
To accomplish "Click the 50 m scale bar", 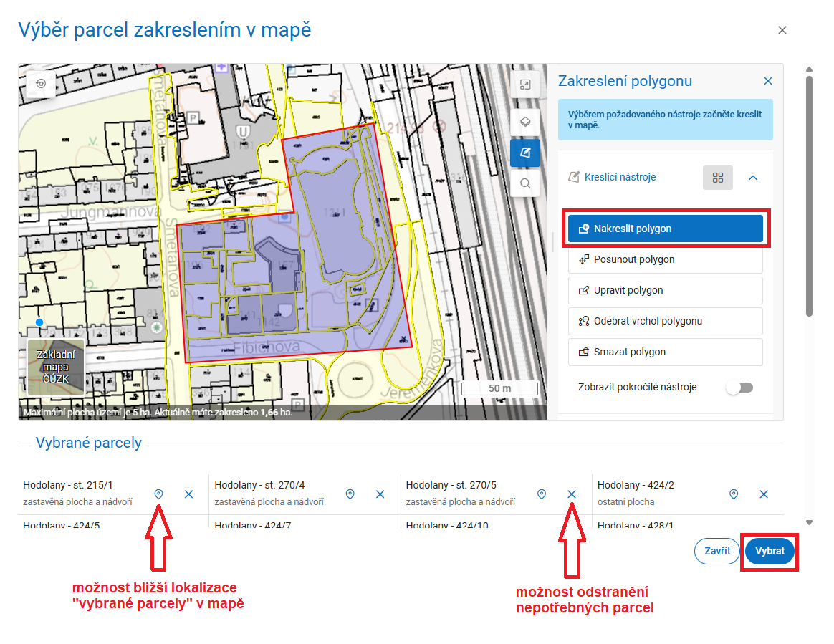I will 501,388.
